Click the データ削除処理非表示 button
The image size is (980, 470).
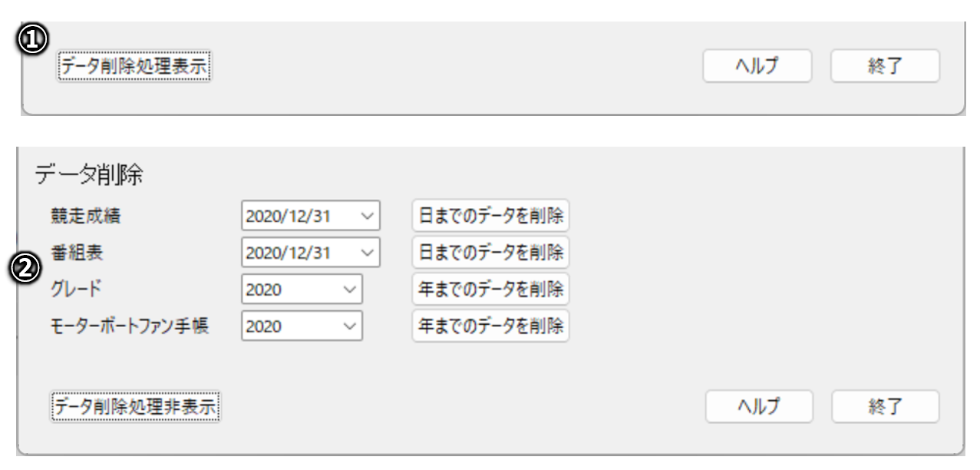coord(136,406)
